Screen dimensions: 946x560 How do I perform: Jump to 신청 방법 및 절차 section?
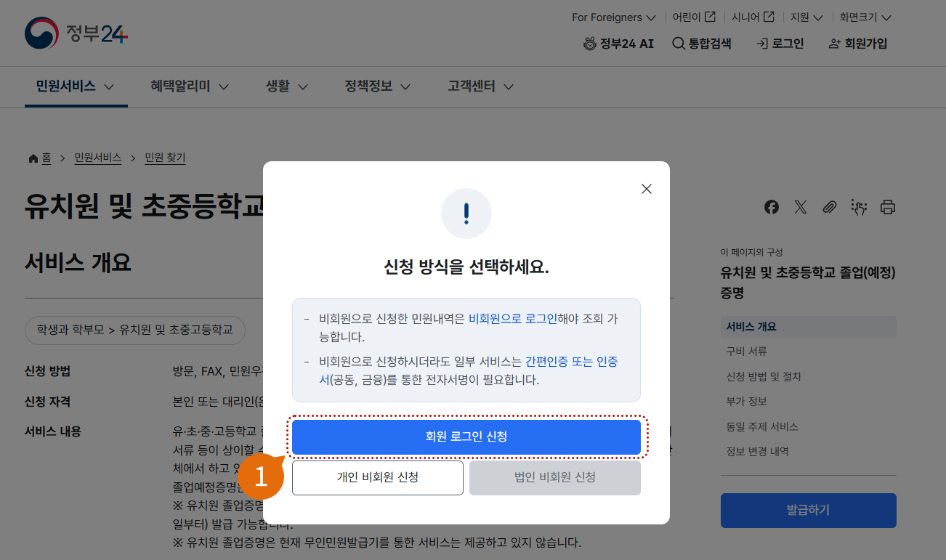764,377
